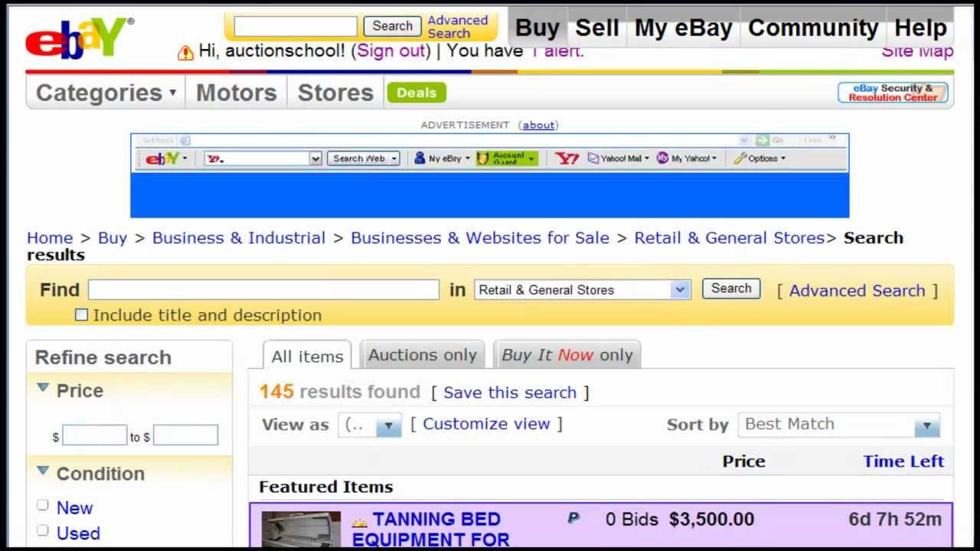
Task: Collapse the Price refine section
Action: [43, 388]
